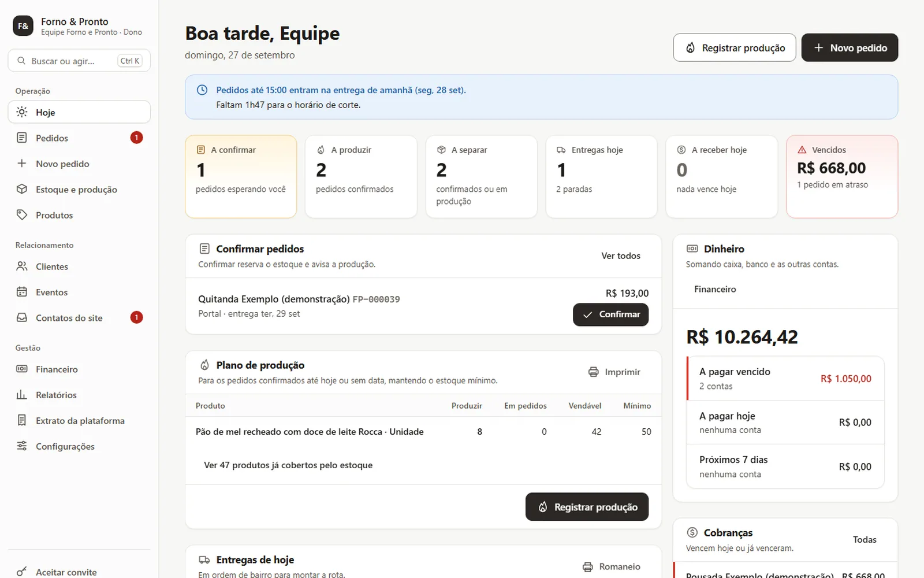Click the money icon beside Dinheiro heading

pos(692,249)
